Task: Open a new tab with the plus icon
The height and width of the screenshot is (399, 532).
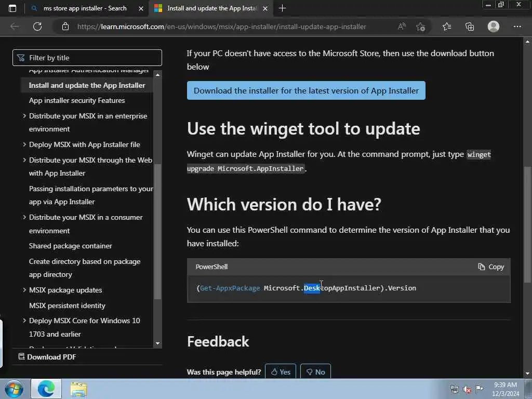Action: point(282,8)
